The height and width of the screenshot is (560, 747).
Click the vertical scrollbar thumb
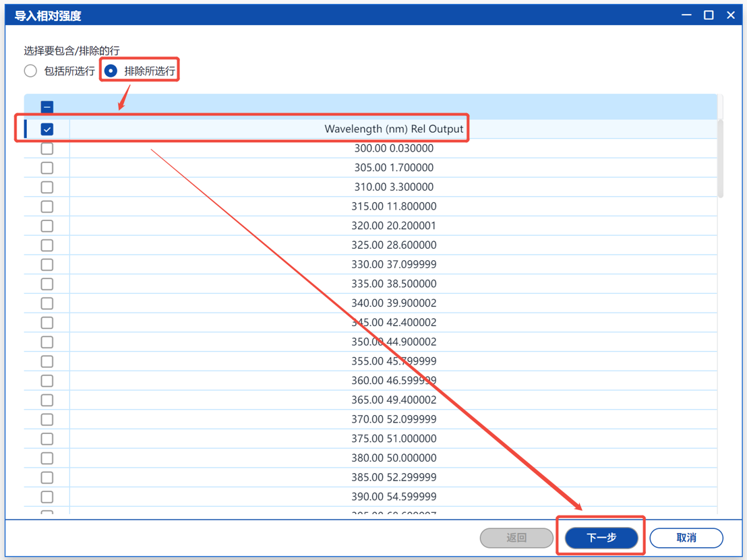(720, 158)
